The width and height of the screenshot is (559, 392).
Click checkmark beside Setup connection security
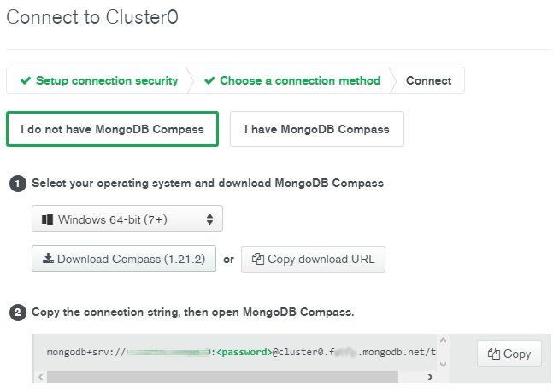point(26,80)
